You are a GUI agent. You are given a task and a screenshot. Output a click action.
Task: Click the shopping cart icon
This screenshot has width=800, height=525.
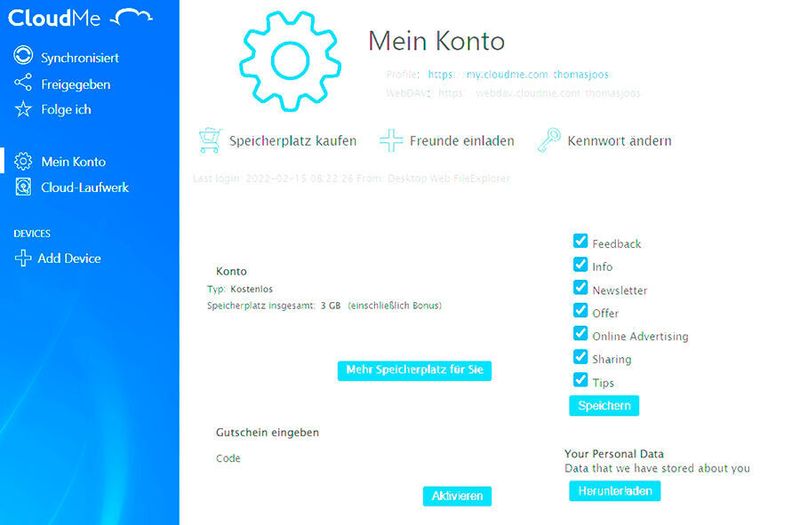coord(210,140)
